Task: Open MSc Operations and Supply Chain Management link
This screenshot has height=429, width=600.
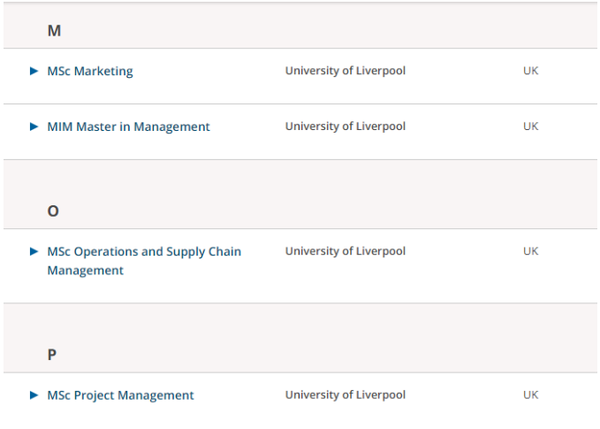Action: pyautogui.click(x=144, y=261)
